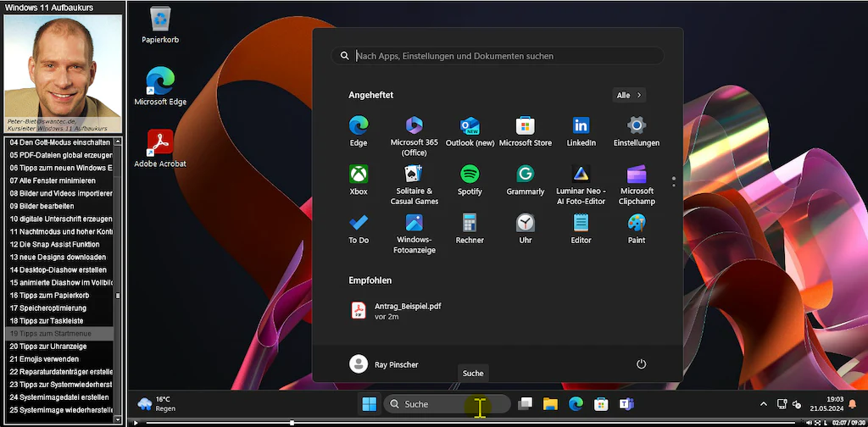This screenshot has height=427, width=868.
Task: Click the Windows Start button
Action: point(370,404)
